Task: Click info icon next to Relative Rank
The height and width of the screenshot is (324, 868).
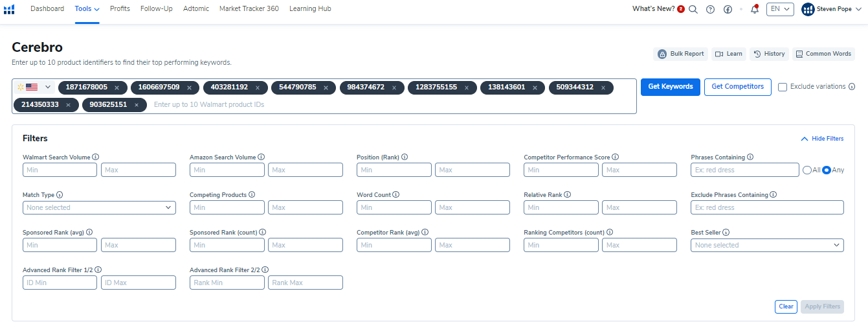Action: click(x=568, y=194)
